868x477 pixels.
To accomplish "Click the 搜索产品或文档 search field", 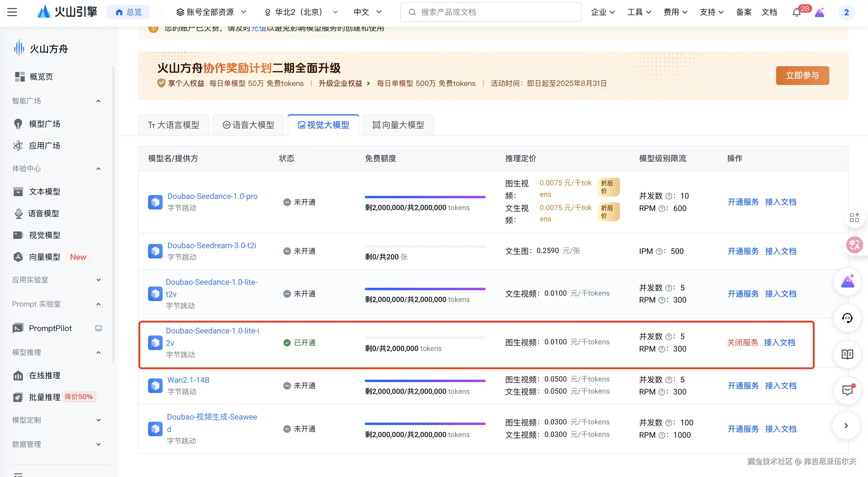I will [x=490, y=12].
